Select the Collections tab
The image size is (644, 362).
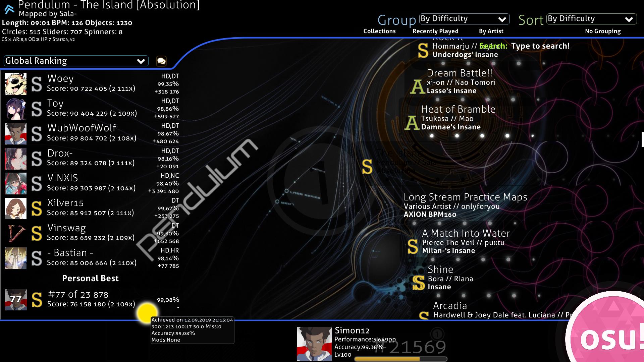(x=379, y=31)
